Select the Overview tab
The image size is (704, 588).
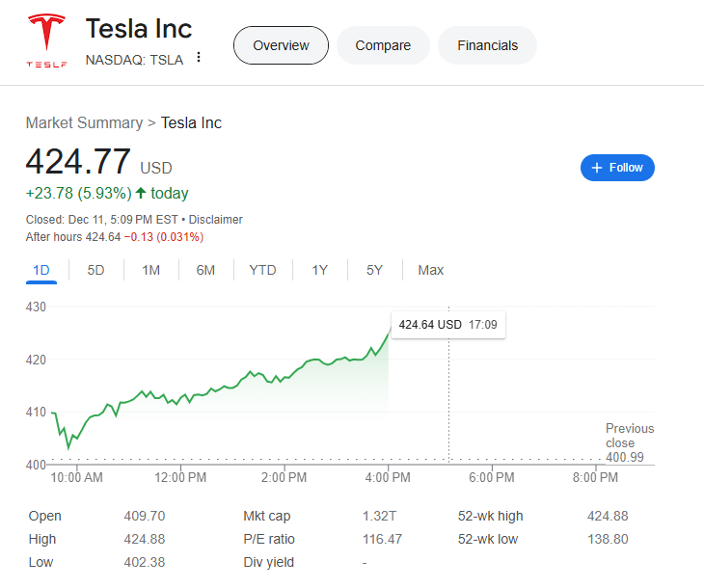pos(281,45)
